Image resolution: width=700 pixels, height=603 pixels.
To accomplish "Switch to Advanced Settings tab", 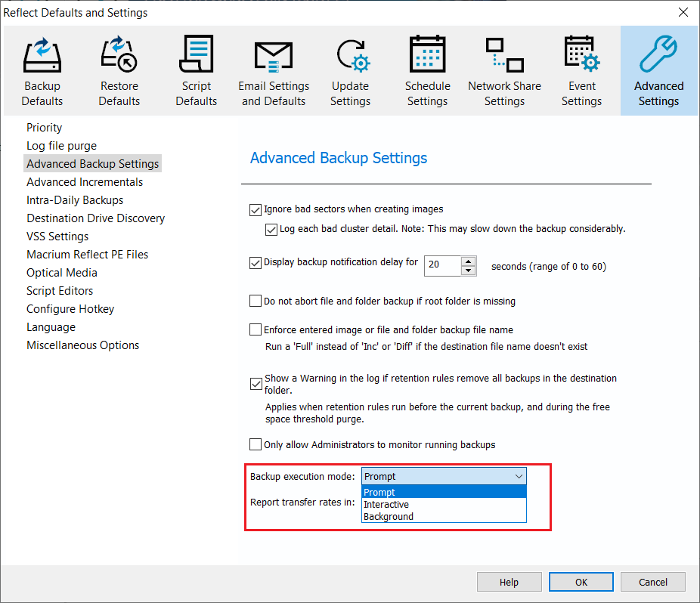I will [x=658, y=70].
